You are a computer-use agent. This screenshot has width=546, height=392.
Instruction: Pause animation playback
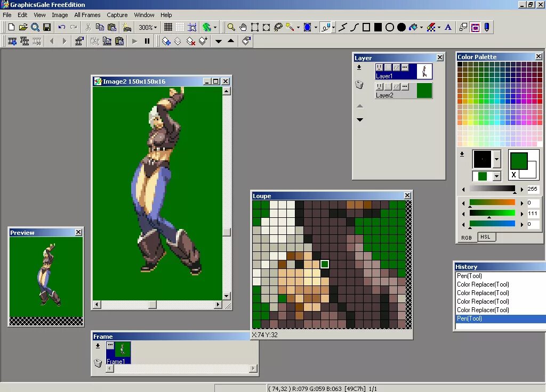pos(147,42)
